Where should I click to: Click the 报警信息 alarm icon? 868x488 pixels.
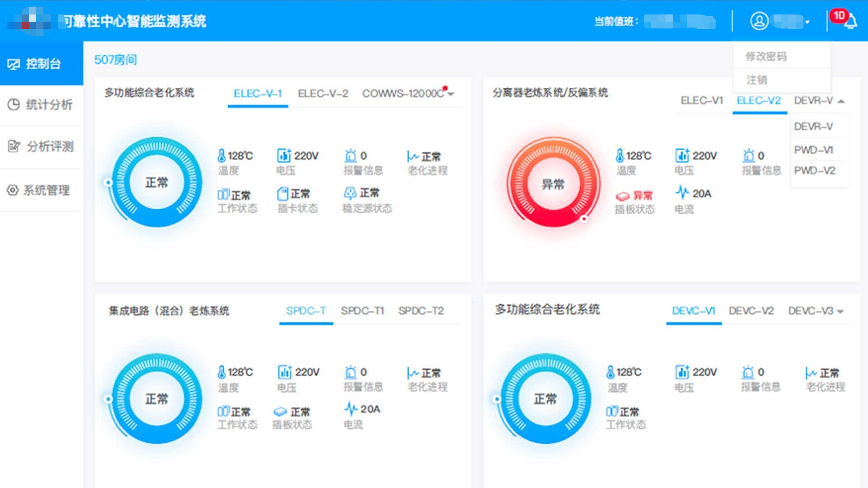pos(349,155)
